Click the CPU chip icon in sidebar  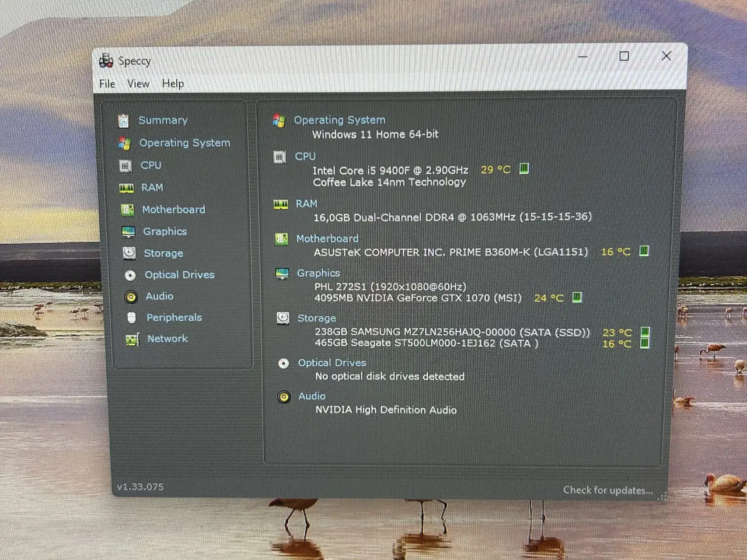click(125, 166)
